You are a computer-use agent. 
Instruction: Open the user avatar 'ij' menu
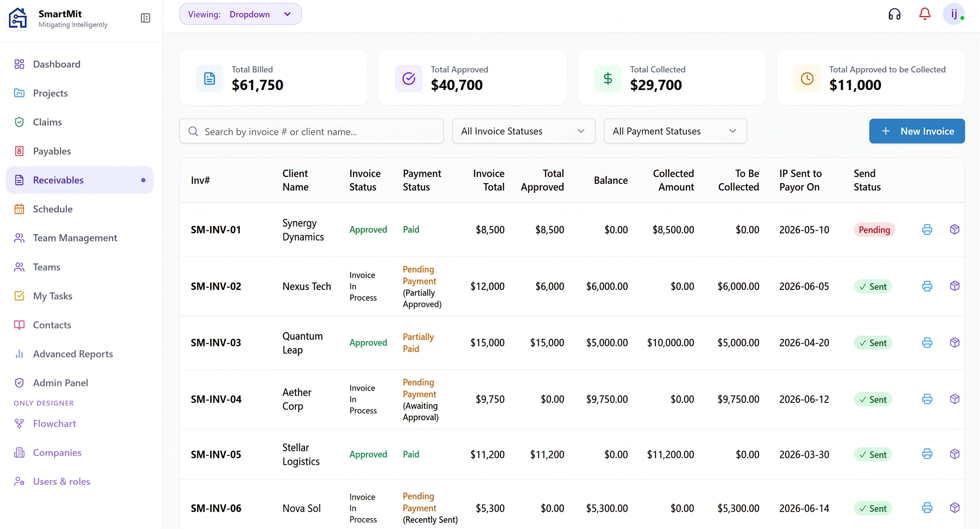coord(954,14)
